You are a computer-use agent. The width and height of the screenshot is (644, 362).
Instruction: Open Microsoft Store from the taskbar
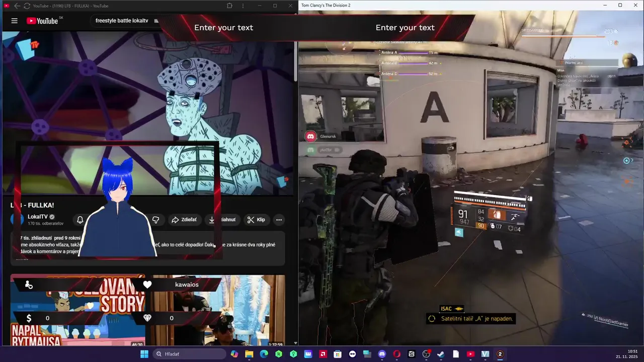(x=338, y=354)
